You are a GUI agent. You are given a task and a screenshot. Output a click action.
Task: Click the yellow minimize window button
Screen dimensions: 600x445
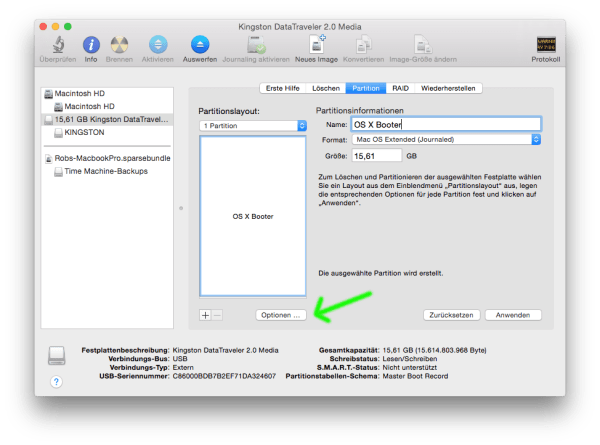[55, 26]
